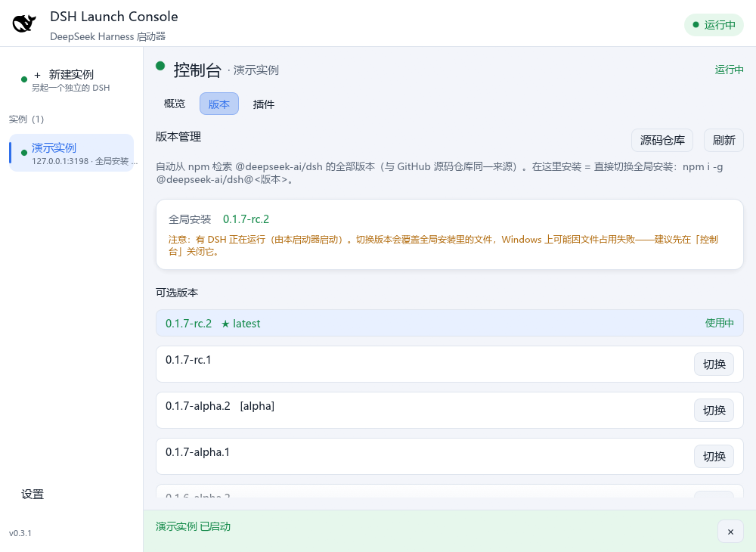Click the 使用中 label on current version
Image resolution: width=756 pixels, height=552 pixels.
[x=720, y=323]
